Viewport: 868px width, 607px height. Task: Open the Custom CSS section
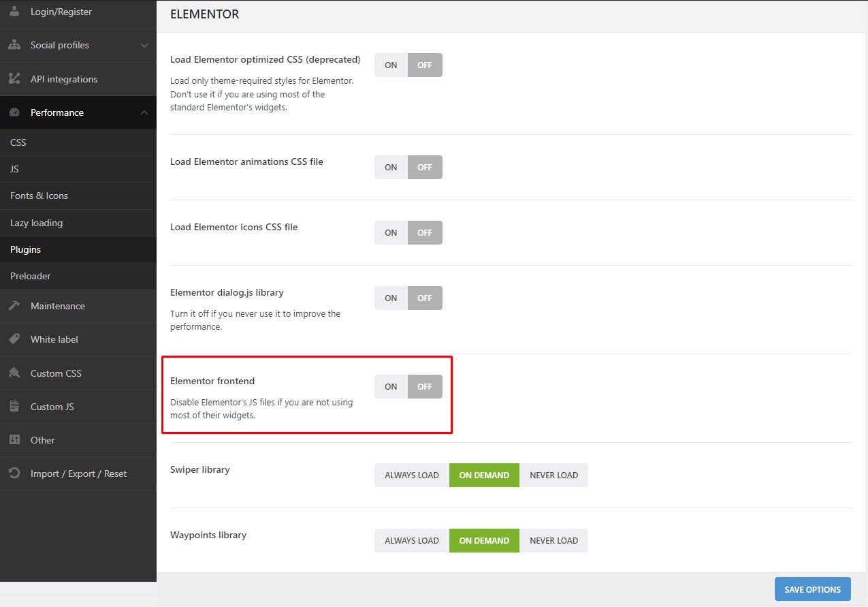click(78, 373)
